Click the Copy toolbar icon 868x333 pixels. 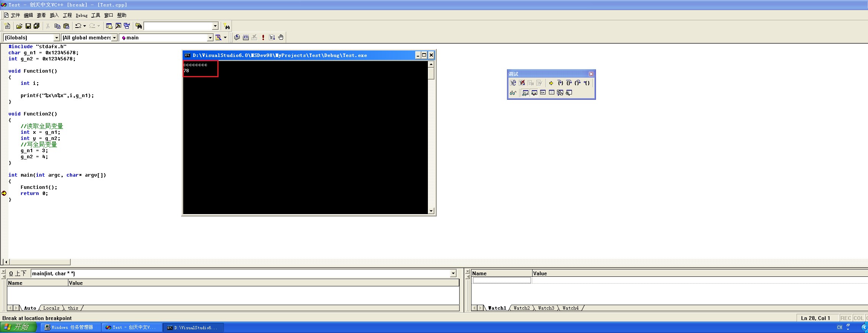pyautogui.click(x=57, y=26)
